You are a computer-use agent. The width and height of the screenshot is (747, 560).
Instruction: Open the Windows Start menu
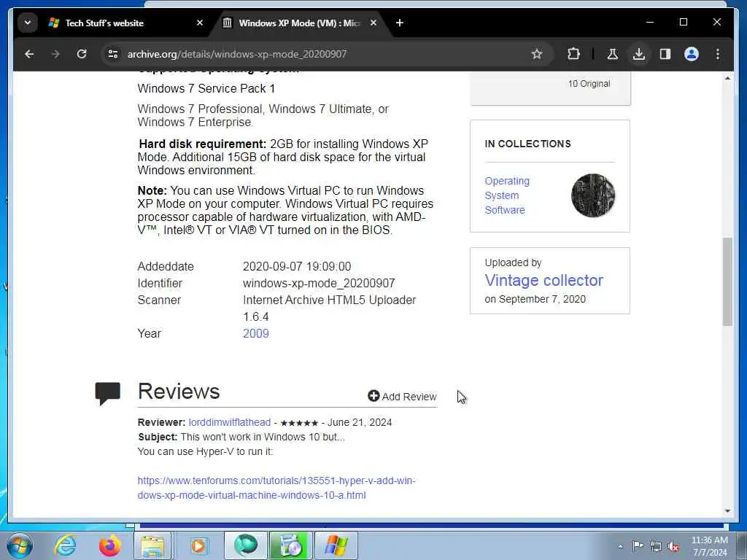(20, 545)
